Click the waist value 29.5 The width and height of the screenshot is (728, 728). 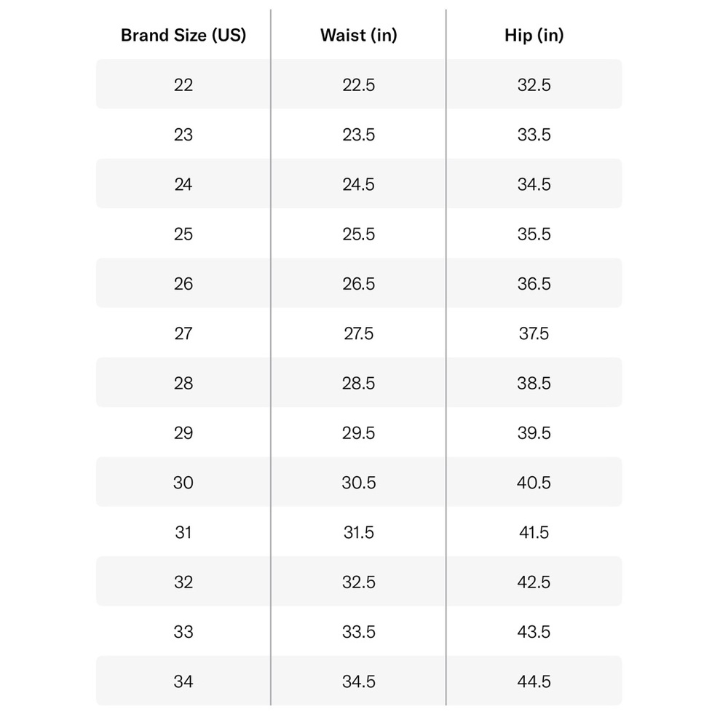point(358,432)
